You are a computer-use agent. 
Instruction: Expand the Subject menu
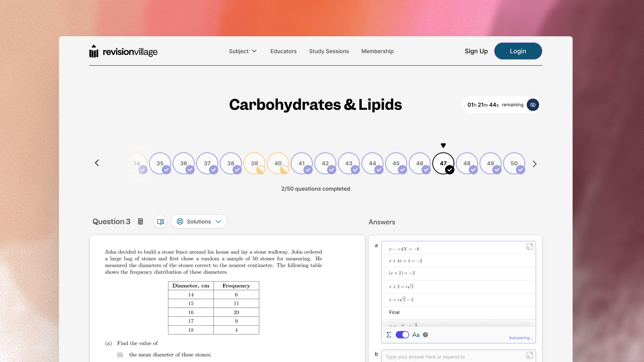pos(243,51)
